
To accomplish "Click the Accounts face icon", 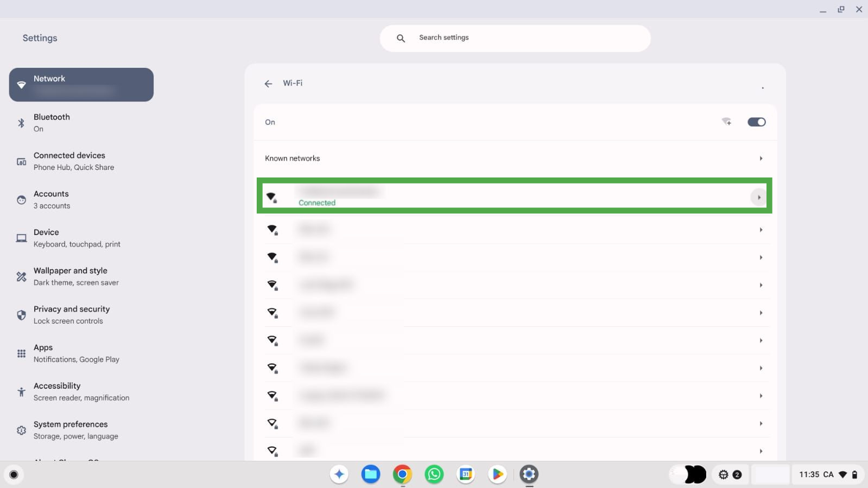I will pos(21,200).
